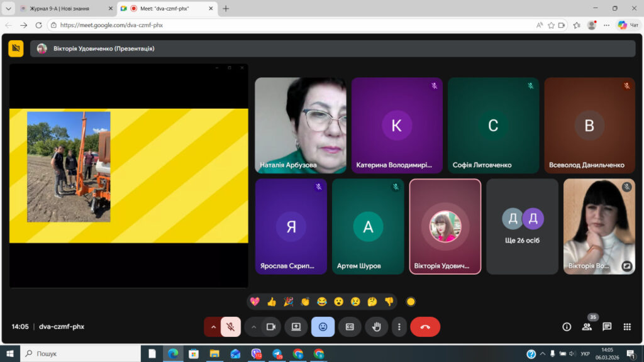Open the activities grid icon
Screen dimensions: 644x362
click(627, 327)
